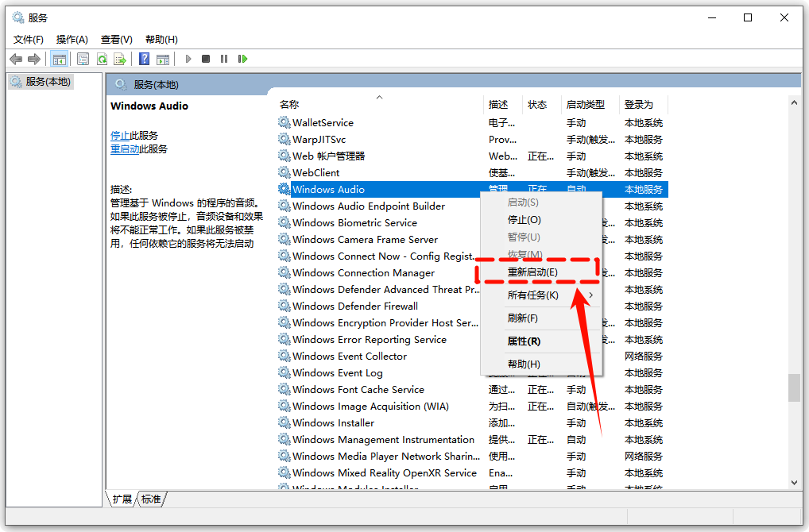The height and width of the screenshot is (532, 809).
Task: Click the gear icon beside WebClient
Action: [285, 172]
